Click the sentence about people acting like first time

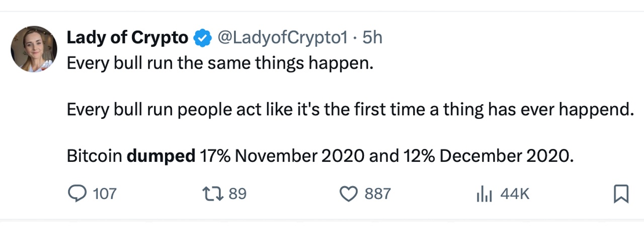point(350,110)
